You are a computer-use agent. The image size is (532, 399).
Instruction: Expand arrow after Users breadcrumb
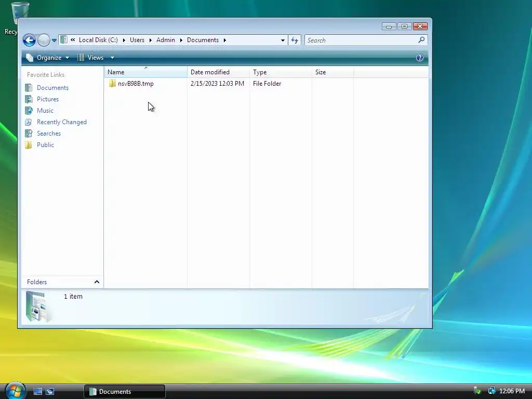(x=150, y=40)
